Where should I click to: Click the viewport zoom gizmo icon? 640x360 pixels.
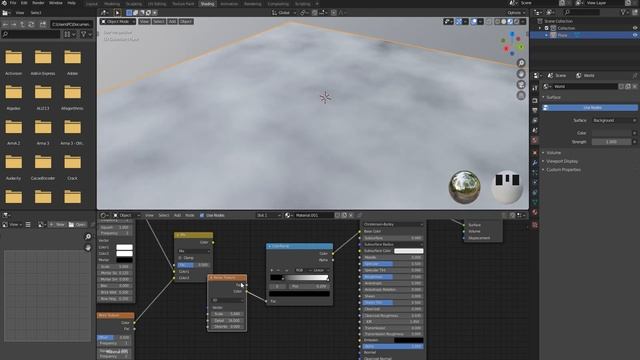pos(521,63)
